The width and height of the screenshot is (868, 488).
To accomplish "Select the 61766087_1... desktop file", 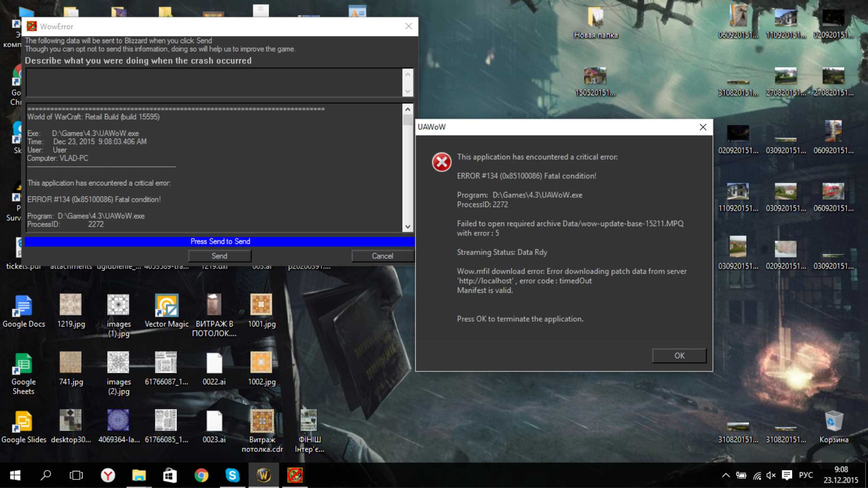I will (166, 369).
